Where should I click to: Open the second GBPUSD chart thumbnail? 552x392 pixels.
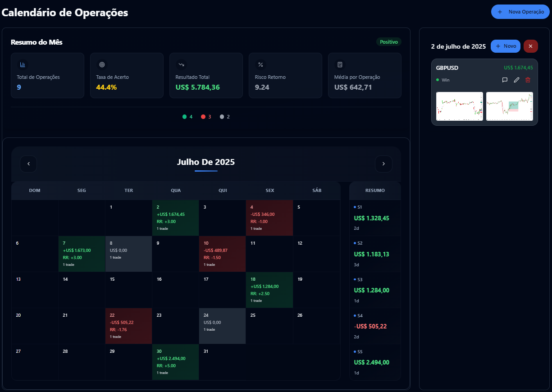tap(509, 106)
